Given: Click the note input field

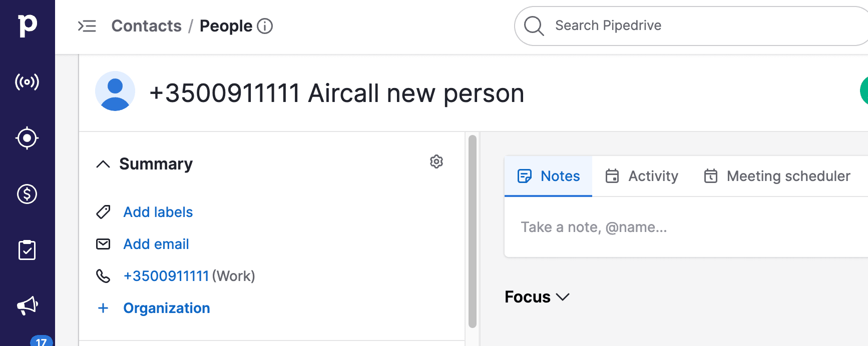Looking at the screenshot, I should (x=594, y=227).
